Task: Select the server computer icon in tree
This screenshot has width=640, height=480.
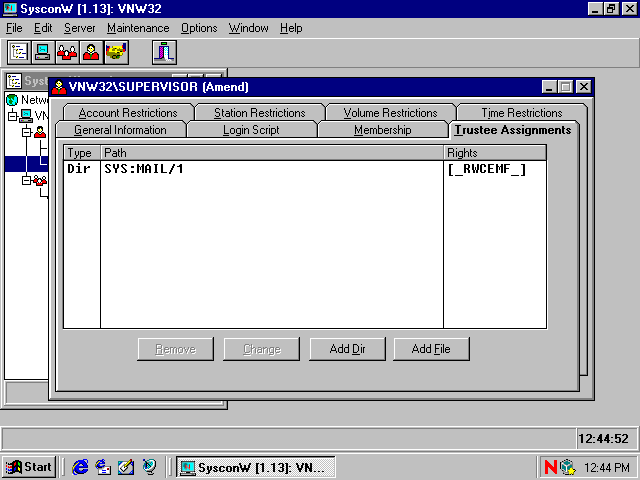Action: tap(26, 116)
